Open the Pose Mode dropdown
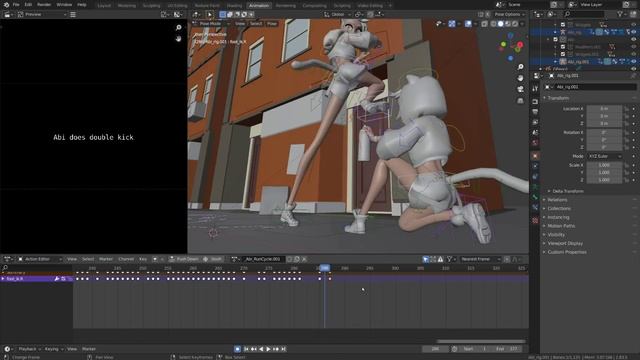This screenshot has height=360, width=640. [210, 24]
